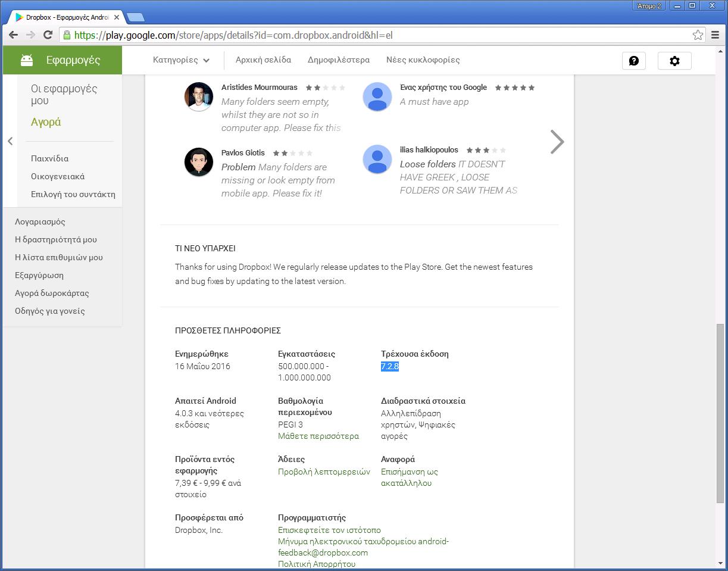Reload the page with refresh icon
Screen dimensions: 728x571
click(48, 35)
